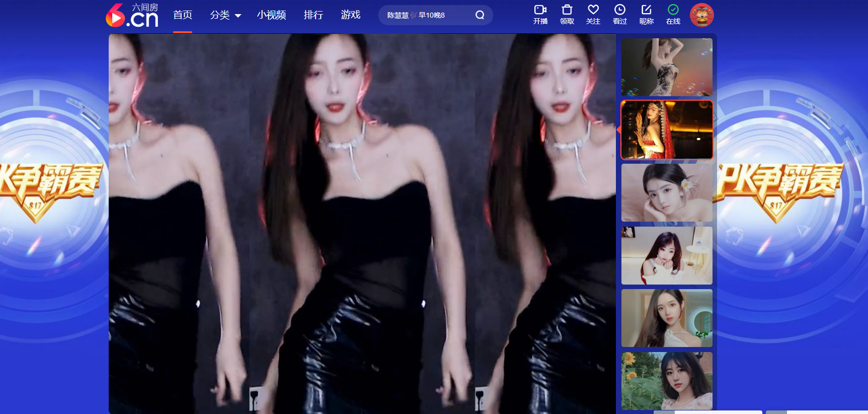This screenshot has height=414, width=868.
Task: Select thumbnail of woman among sunflowers
Action: pyautogui.click(x=667, y=381)
